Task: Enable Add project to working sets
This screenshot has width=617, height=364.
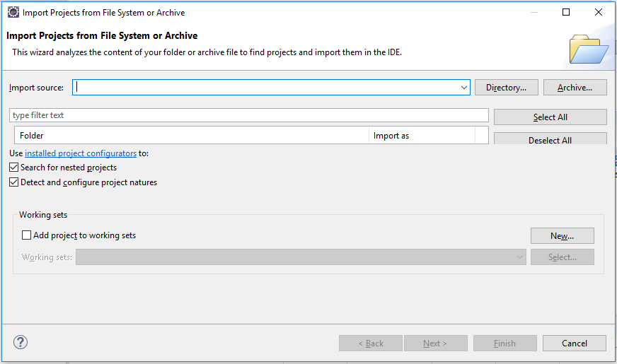Action: tap(27, 235)
